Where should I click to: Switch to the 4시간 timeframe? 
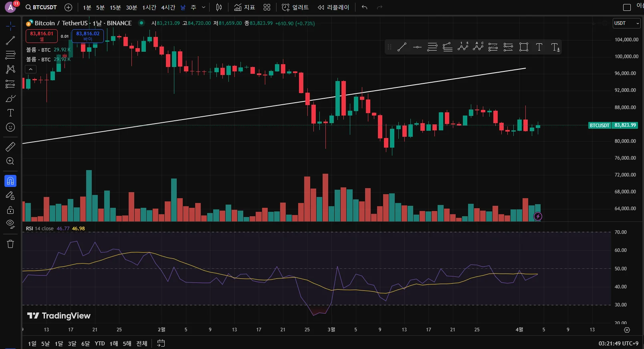coord(168,7)
